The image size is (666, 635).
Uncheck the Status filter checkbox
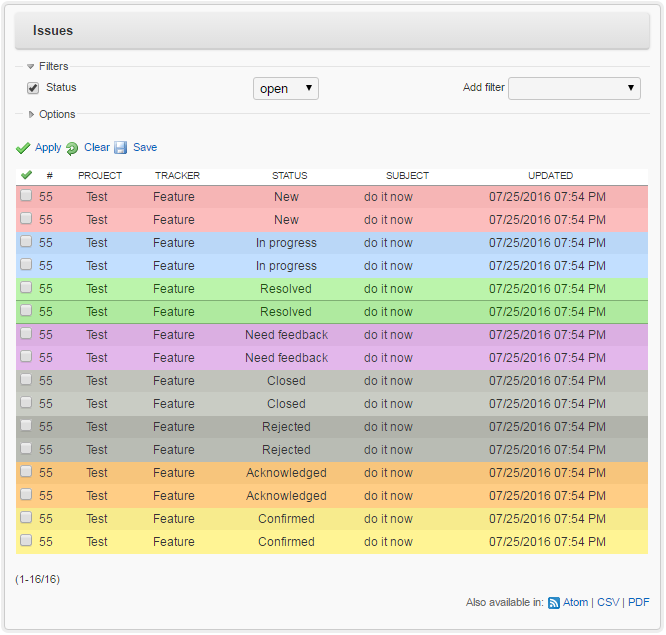[33, 88]
